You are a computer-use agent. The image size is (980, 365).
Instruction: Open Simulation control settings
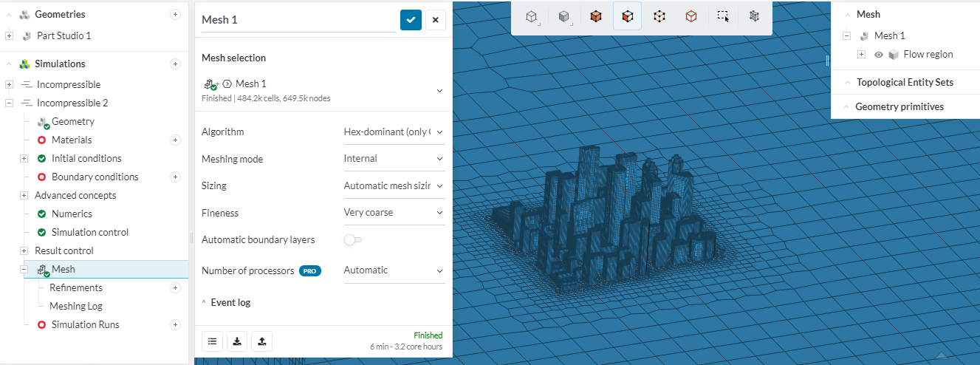(x=90, y=232)
